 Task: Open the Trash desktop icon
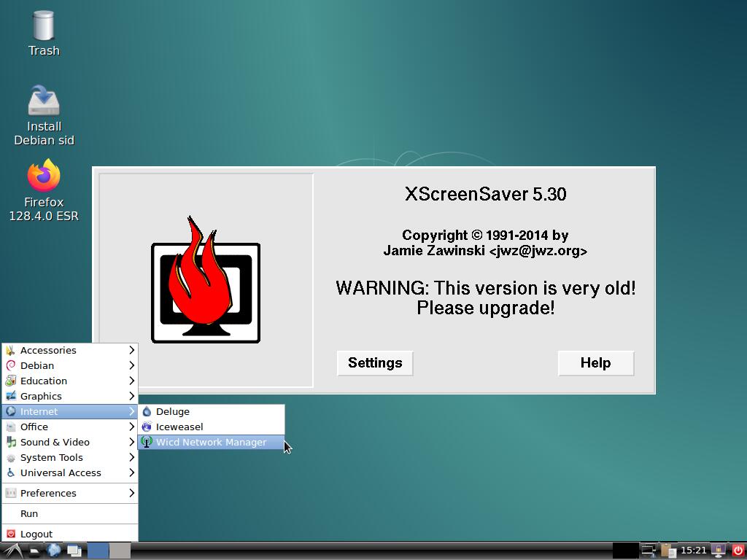point(43,34)
